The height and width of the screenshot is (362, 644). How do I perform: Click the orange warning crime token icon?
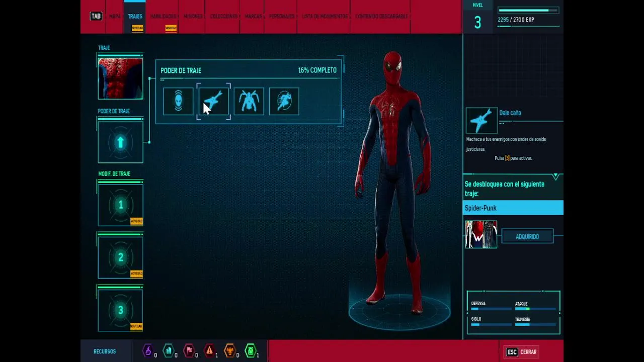(209, 350)
